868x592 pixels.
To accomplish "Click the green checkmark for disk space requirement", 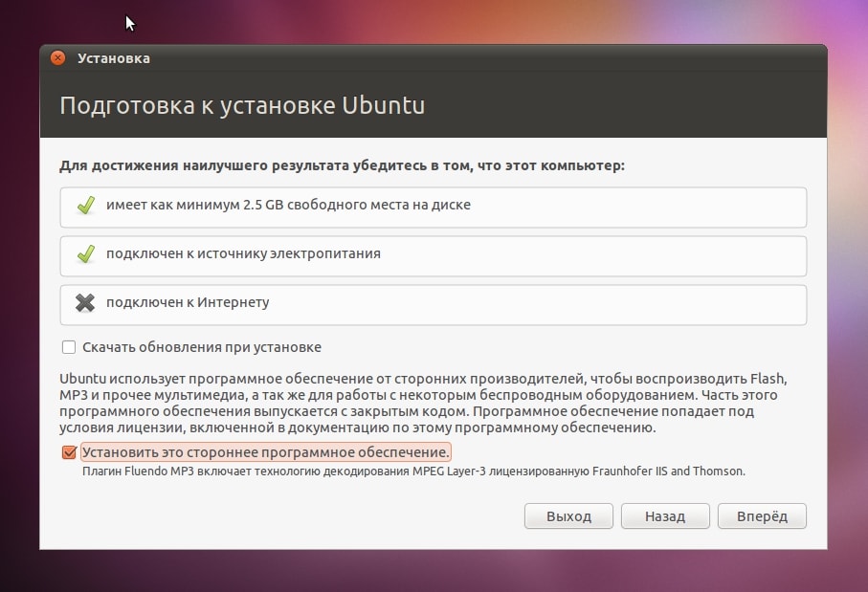I will coord(86,206).
